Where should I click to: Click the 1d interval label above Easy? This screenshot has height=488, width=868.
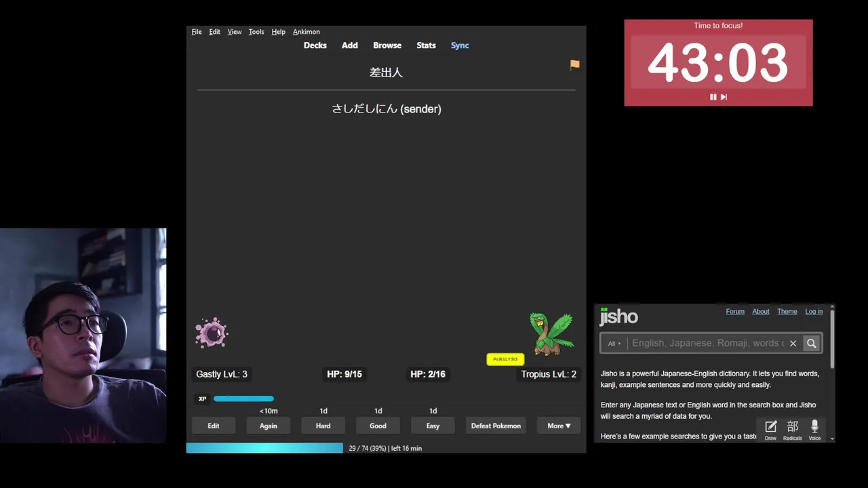pyautogui.click(x=433, y=411)
